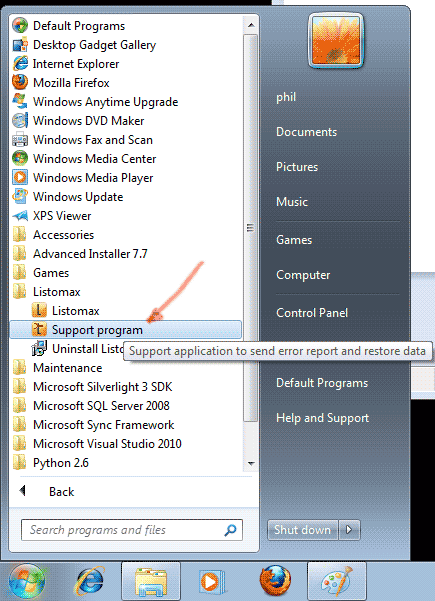This screenshot has height=601, width=435.
Task: Expand the Games folder in programs list
Action: (x=126, y=273)
